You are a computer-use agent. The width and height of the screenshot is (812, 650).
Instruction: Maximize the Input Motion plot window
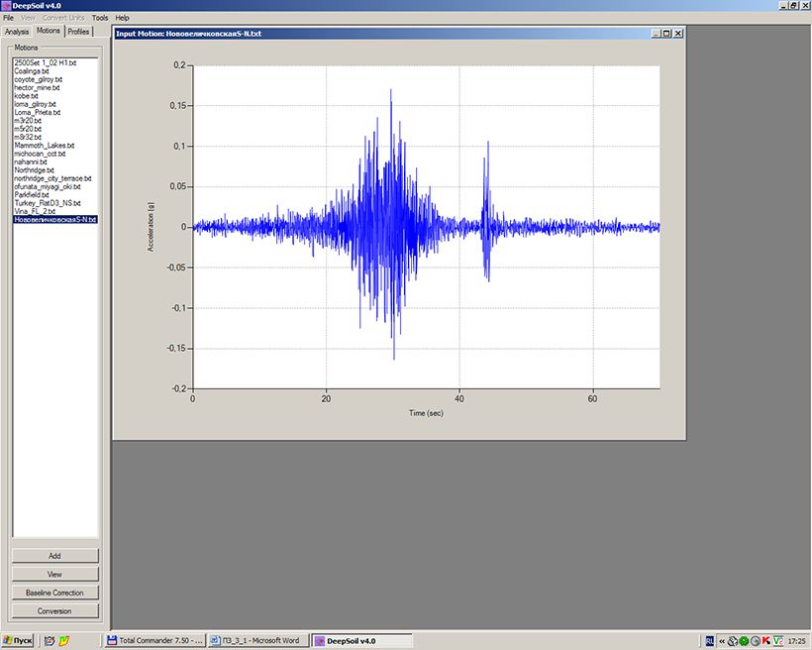tap(666, 34)
